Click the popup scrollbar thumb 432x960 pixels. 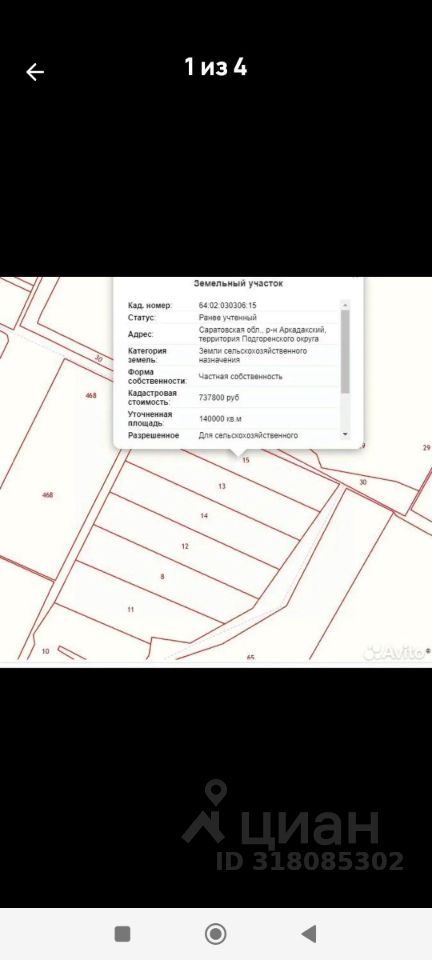345,351
